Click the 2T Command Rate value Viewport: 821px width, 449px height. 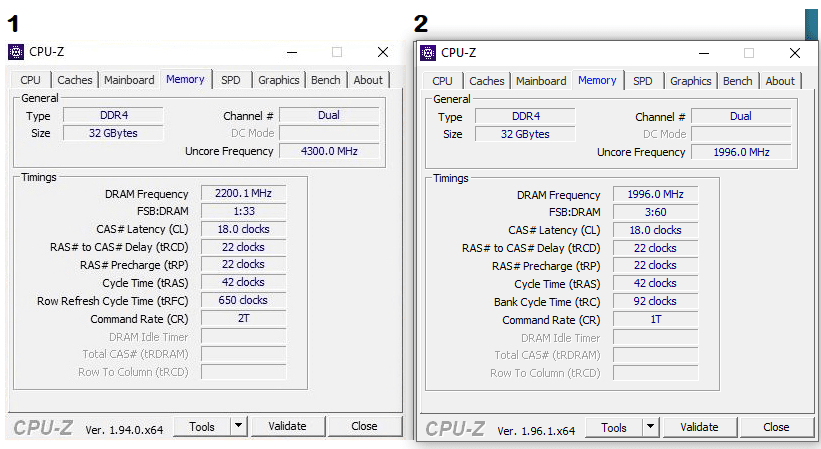tap(243, 318)
